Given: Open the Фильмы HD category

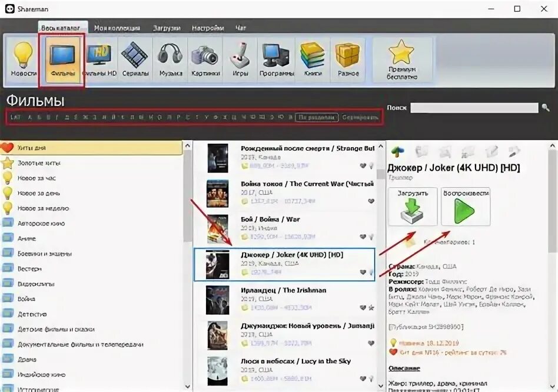Looking at the screenshot, I should tap(99, 60).
